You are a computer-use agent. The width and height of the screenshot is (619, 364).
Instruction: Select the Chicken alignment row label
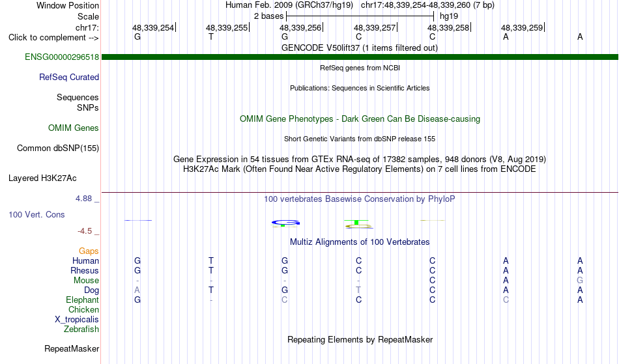pyautogui.click(x=83, y=309)
